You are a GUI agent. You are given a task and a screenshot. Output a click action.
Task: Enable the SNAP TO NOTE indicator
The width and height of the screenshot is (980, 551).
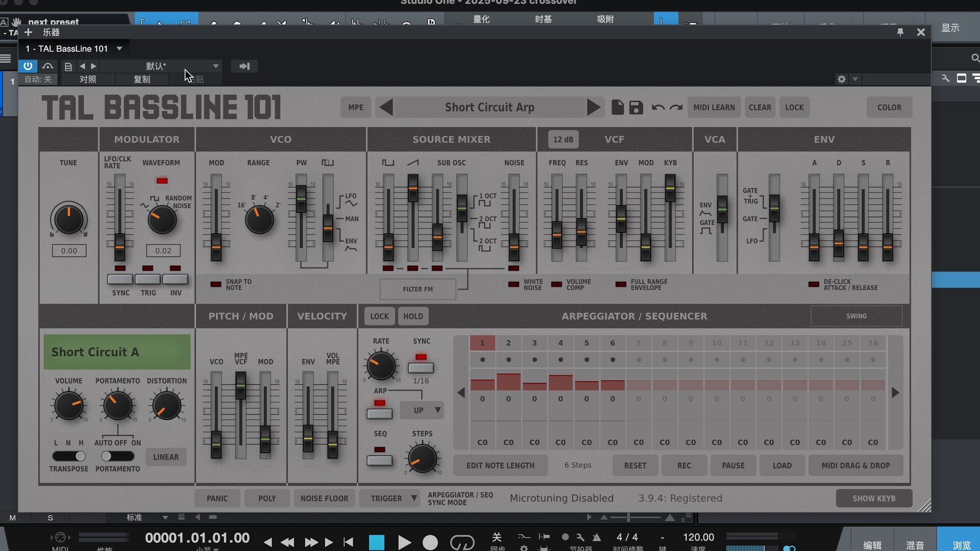tap(216, 284)
